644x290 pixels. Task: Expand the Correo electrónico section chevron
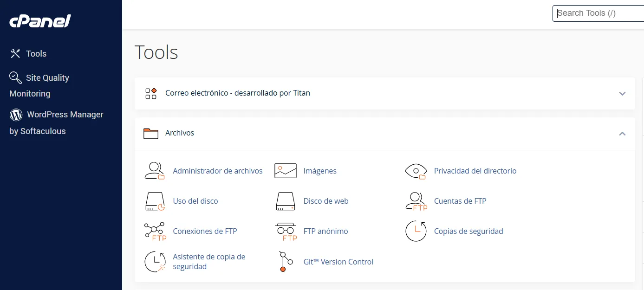pos(622,93)
